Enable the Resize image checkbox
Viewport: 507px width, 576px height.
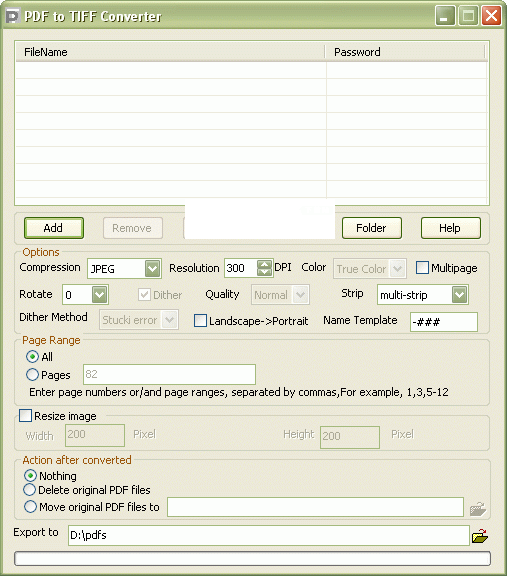[25, 415]
